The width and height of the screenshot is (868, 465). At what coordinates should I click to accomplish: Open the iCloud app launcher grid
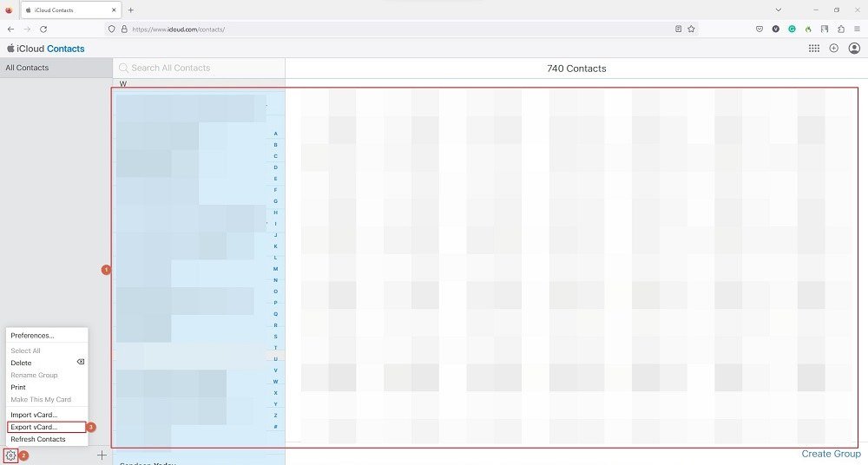pyautogui.click(x=813, y=49)
